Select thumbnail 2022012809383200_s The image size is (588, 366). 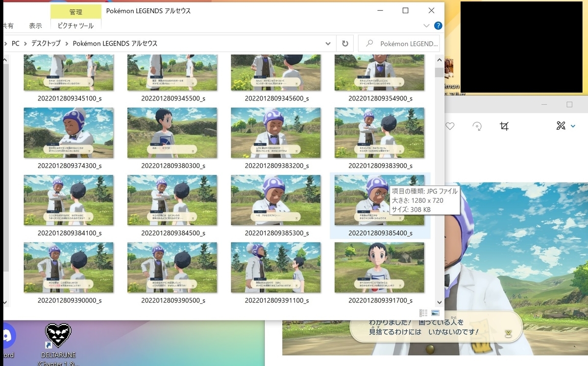tap(276, 133)
